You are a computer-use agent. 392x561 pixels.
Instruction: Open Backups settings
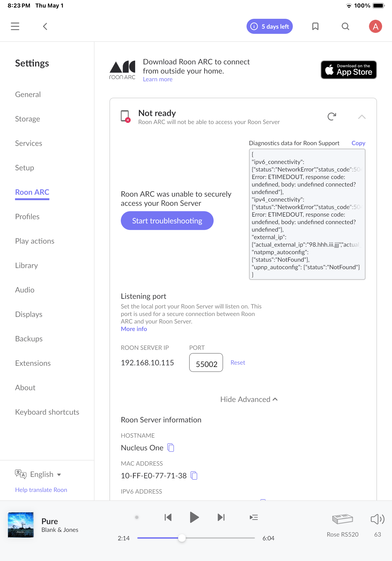(x=29, y=339)
